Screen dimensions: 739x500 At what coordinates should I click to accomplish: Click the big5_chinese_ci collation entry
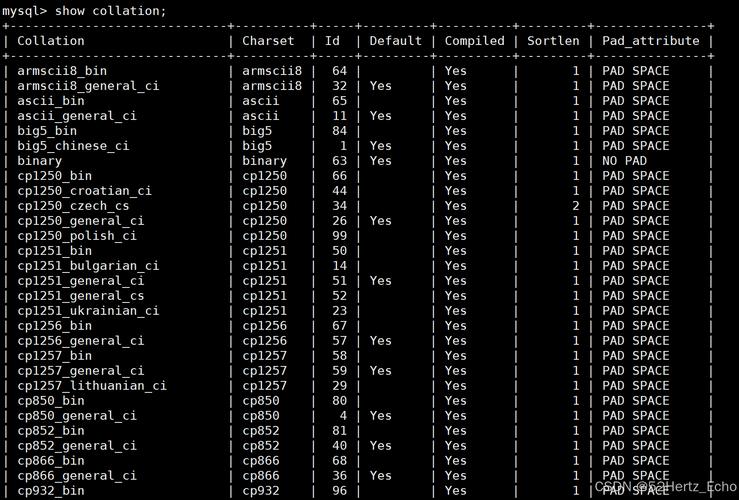(x=73, y=146)
